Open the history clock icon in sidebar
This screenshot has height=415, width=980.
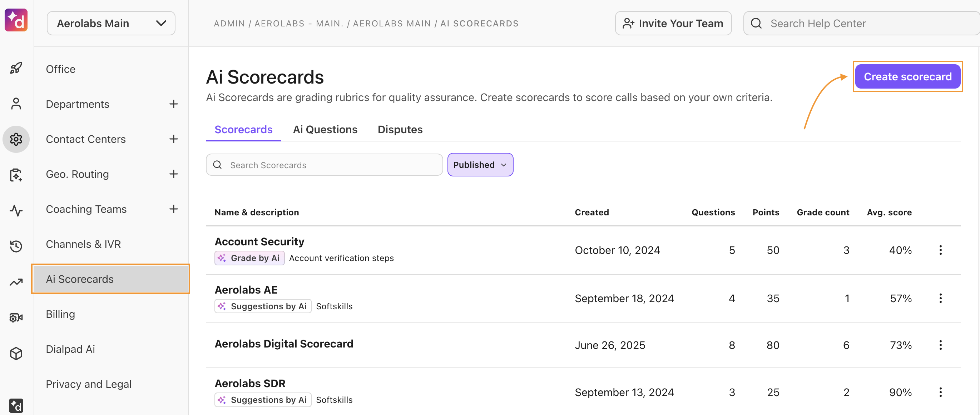pos(16,246)
